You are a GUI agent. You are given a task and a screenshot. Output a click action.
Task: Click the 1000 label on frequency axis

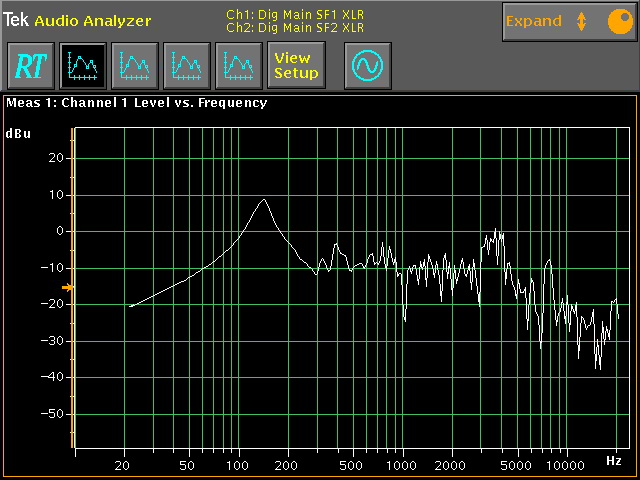(403, 467)
